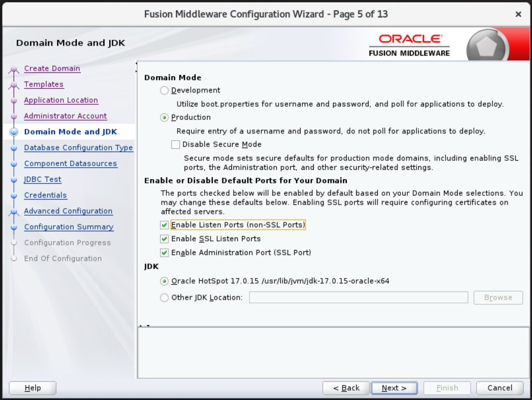
Task: Go to the Create Domain step
Action: pos(52,69)
